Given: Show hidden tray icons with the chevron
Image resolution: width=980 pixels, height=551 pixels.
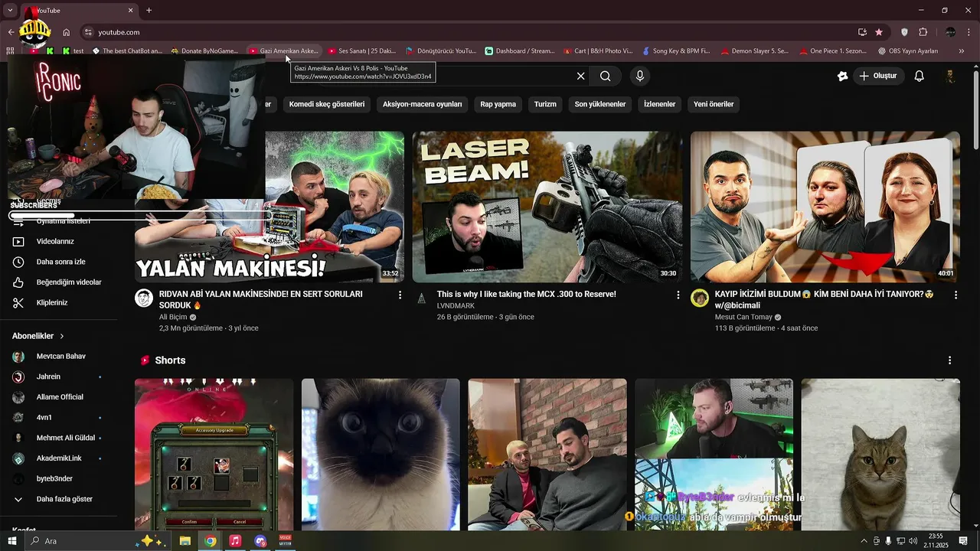Looking at the screenshot, I should [864, 541].
